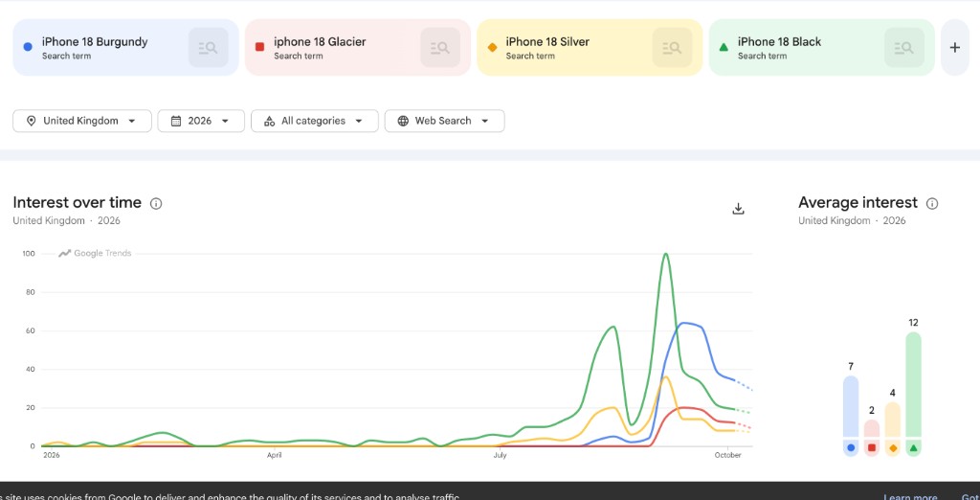Open search icon for iPhone 18 Silver
The image size is (980, 500).
[672, 48]
